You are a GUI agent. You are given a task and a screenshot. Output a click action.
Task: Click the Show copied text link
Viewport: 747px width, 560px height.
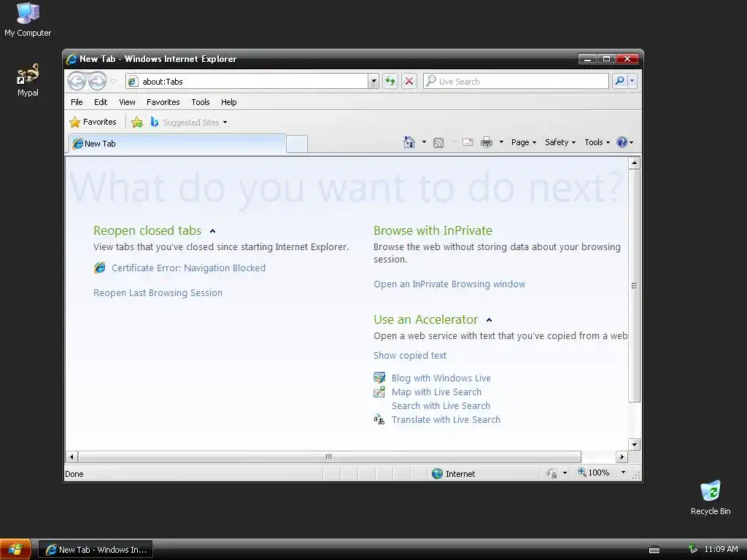[x=410, y=356]
